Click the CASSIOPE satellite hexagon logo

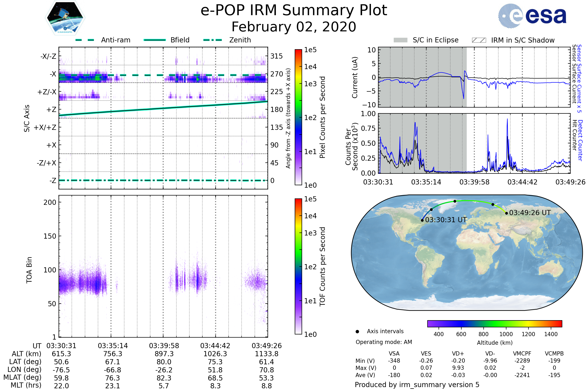click(x=65, y=18)
